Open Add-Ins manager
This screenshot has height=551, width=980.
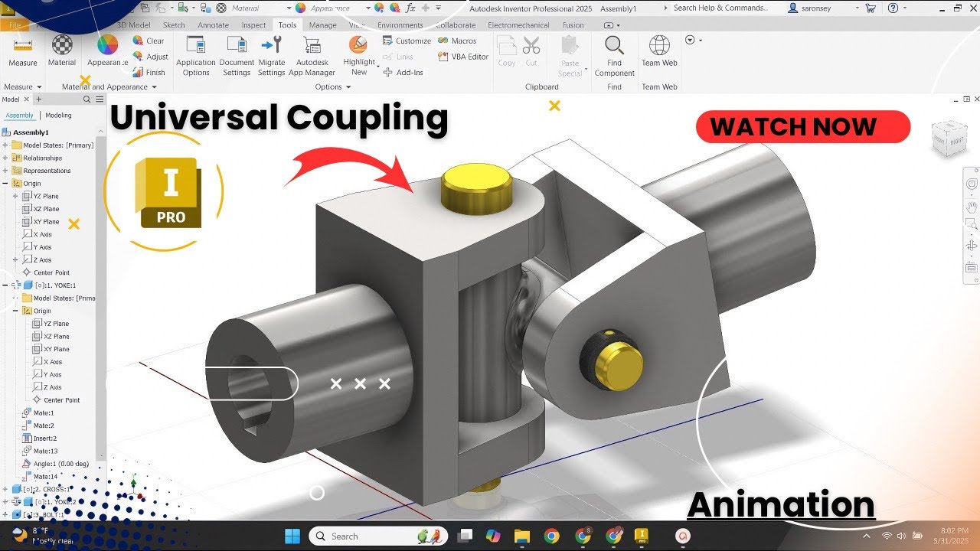(403, 73)
